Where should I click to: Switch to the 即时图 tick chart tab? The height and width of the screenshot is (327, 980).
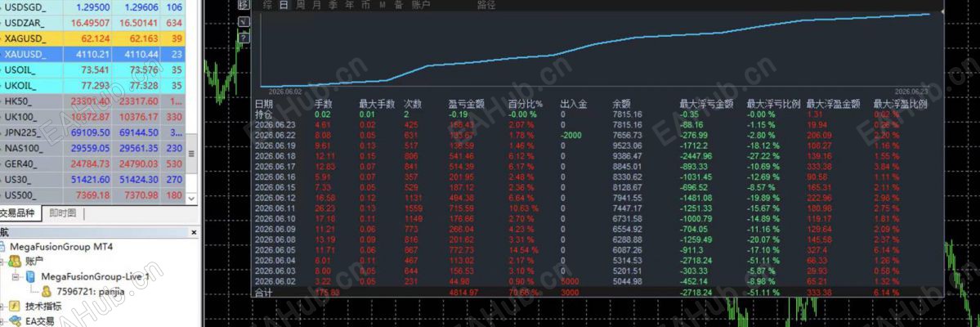click(x=63, y=213)
